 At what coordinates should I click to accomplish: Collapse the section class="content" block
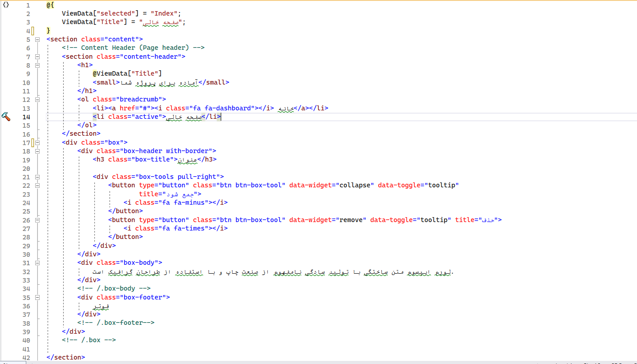click(37, 39)
